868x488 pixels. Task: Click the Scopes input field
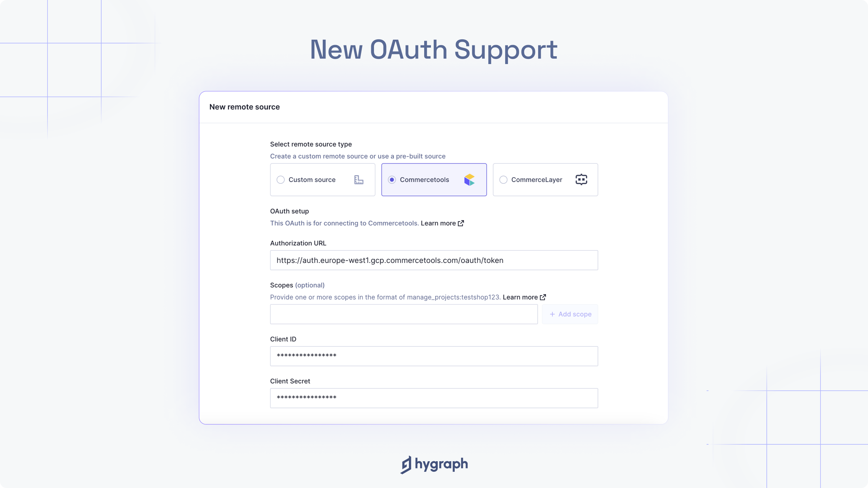pos(404,314)
